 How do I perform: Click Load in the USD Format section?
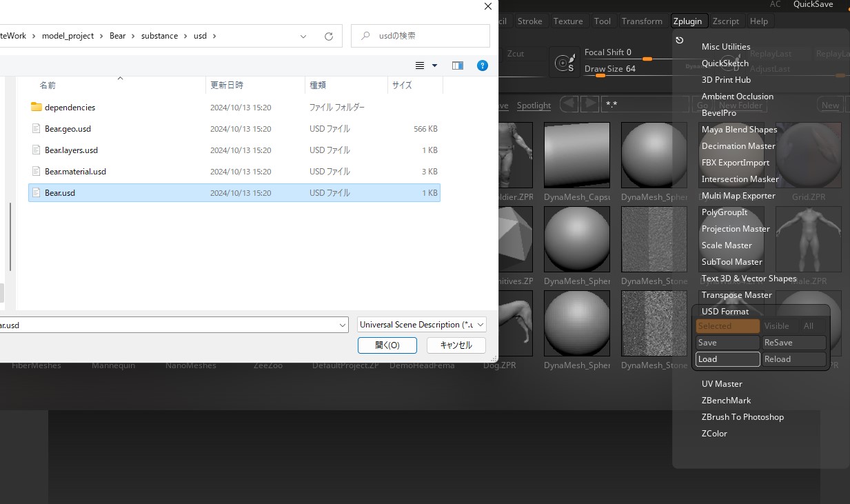point(727,359)
